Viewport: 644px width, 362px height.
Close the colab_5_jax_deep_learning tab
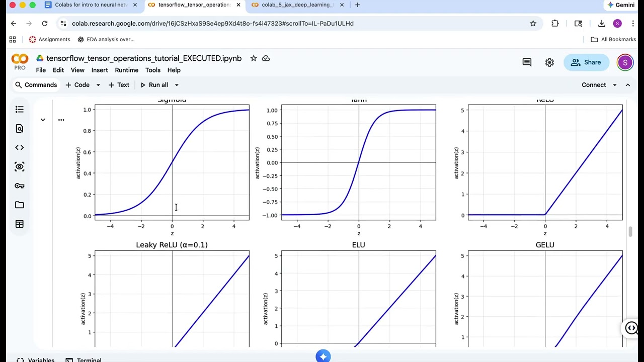click(x=342, y=5)
